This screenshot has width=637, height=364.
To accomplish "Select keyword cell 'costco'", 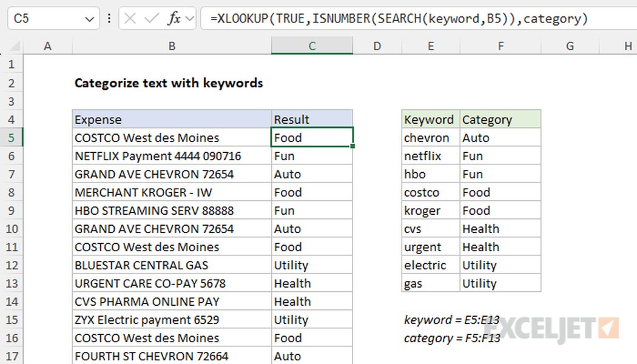I will (431, 192).
